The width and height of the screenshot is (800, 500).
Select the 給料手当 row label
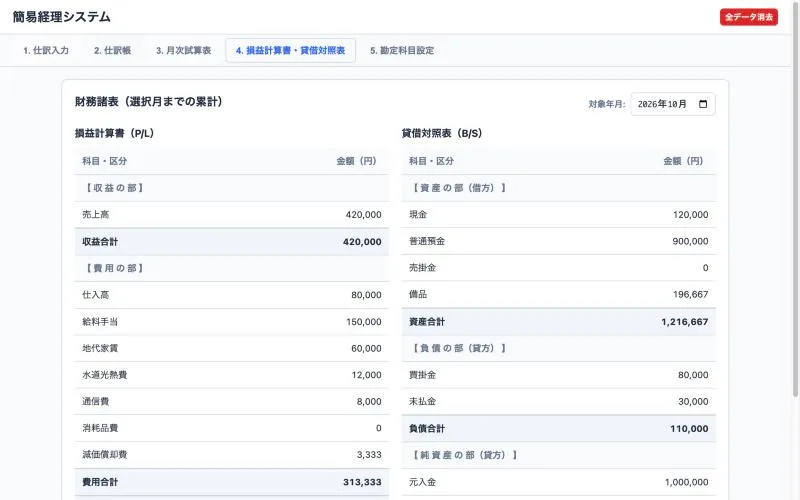coord(100,321)
